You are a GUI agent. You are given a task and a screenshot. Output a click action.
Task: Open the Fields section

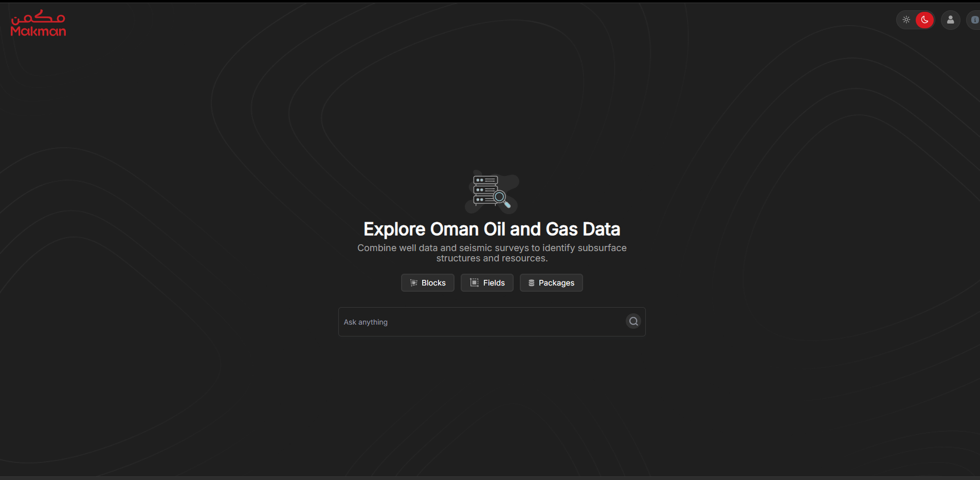pyautogui.click(x=487, y=283)
